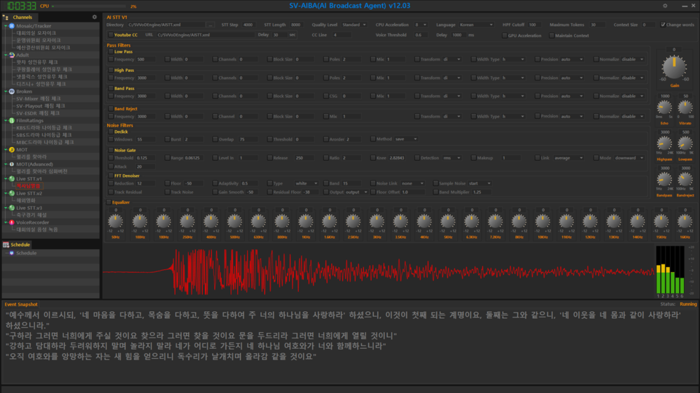This screenshot has width=700, height=393.
Task: Click the audio level meter
Action: click(670, 270)
